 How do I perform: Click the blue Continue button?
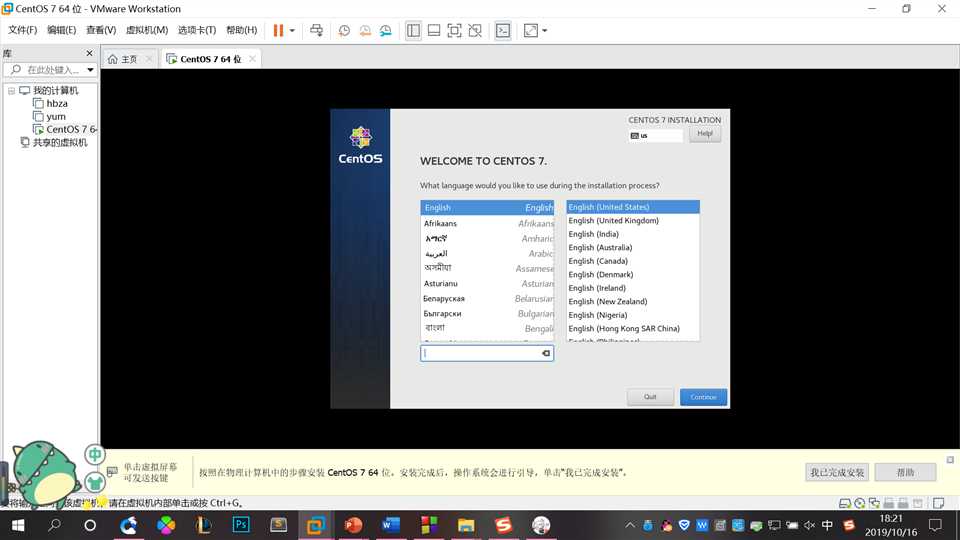tap(703, 397)
